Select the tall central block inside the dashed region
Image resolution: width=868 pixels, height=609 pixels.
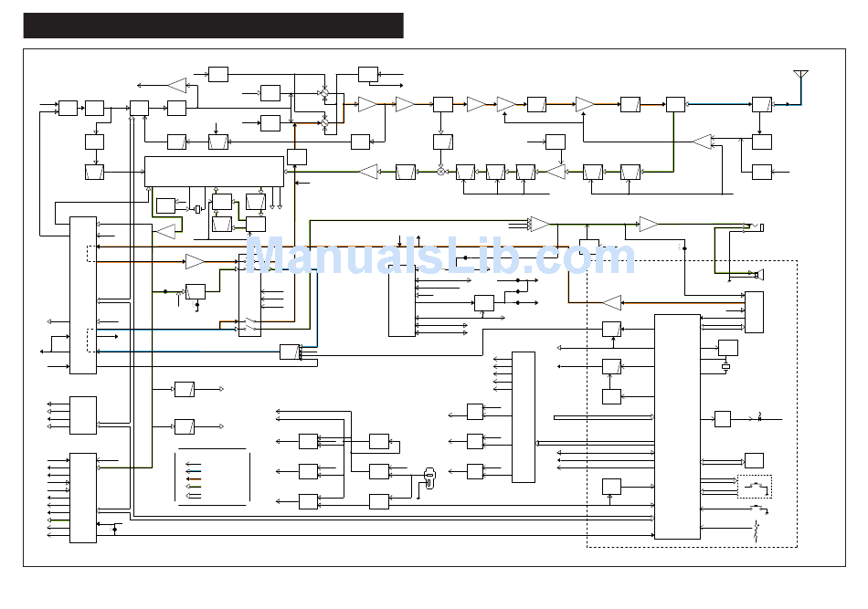click(677, 426)
